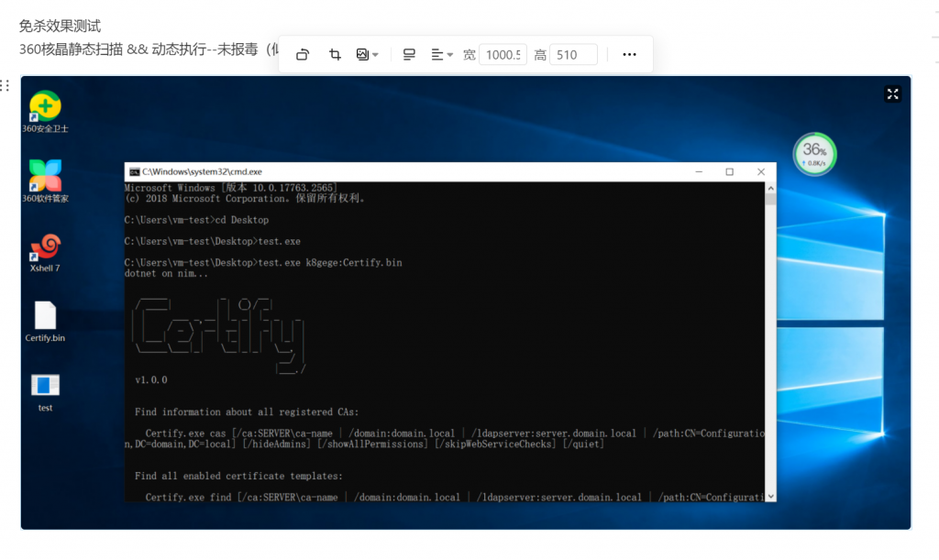Click the Certify ASCII art banner
The height and width of the screenshot is (560, 939).
click(x=218, y=335)
